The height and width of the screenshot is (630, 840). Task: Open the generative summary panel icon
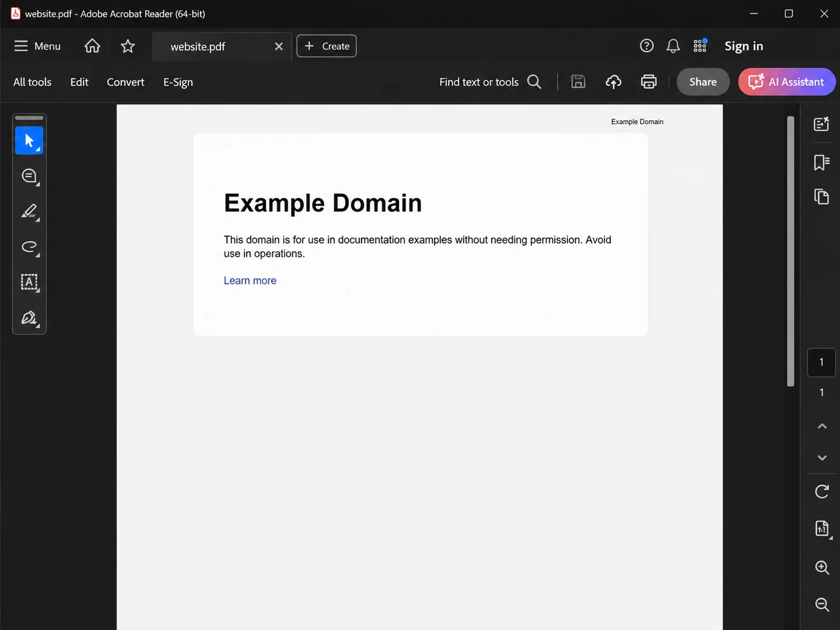tap(821, 124)
